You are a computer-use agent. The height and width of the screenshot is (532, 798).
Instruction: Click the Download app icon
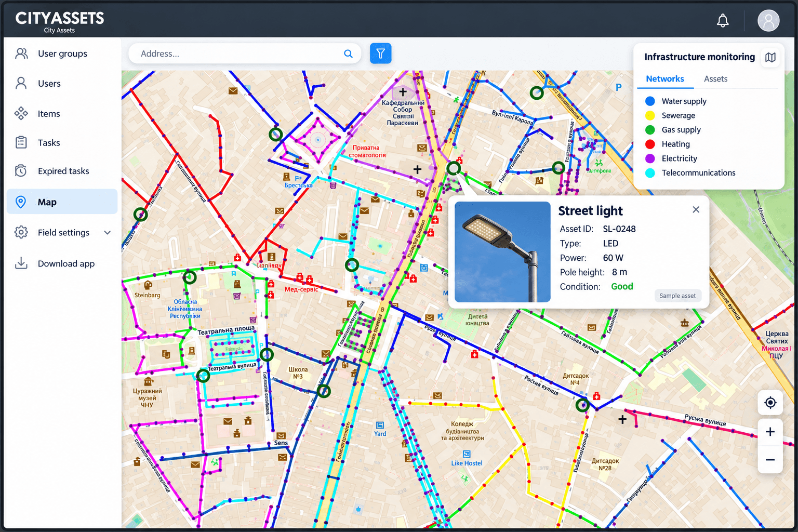[x=21, y=263]
